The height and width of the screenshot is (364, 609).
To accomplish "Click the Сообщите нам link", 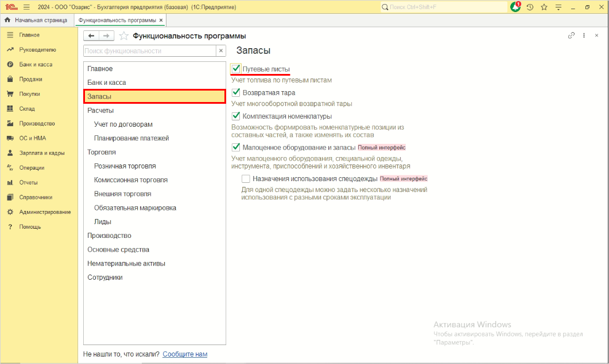I will click(185, 354).
